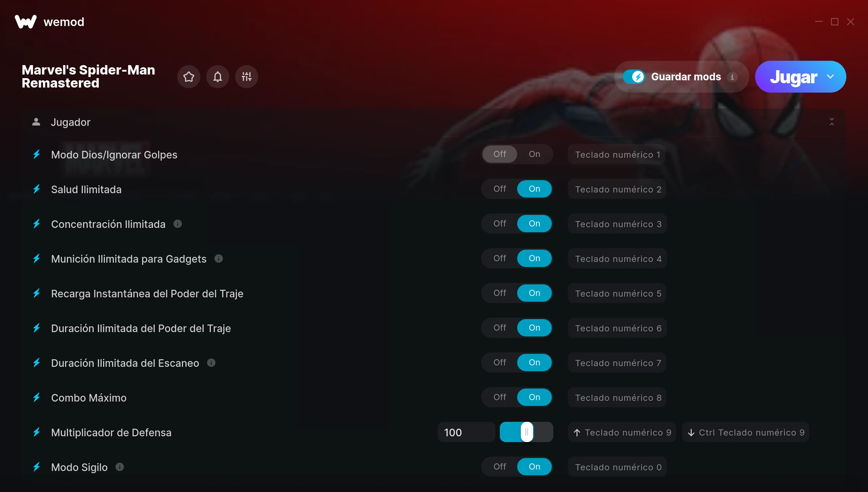Click the Guardar mods info icon
Viewport: 868px width, 492px height.
pyautogui.click(x=732, y=77)
